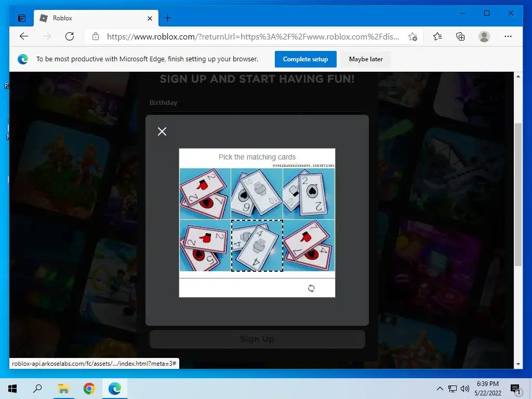
Task: Close the captcha dialog with the X
Action: pyautogui.click(x=162, y=131)
